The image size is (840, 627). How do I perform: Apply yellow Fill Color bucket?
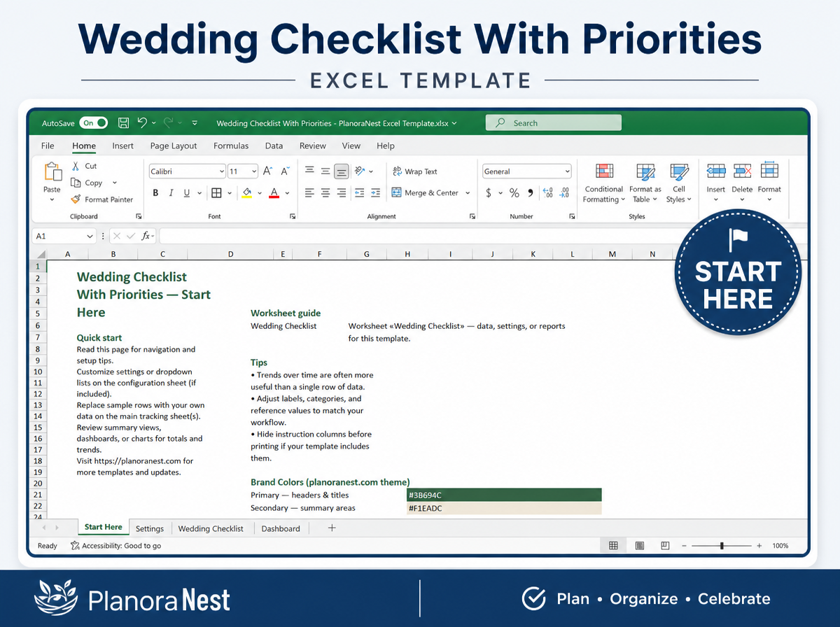point(246,193)
